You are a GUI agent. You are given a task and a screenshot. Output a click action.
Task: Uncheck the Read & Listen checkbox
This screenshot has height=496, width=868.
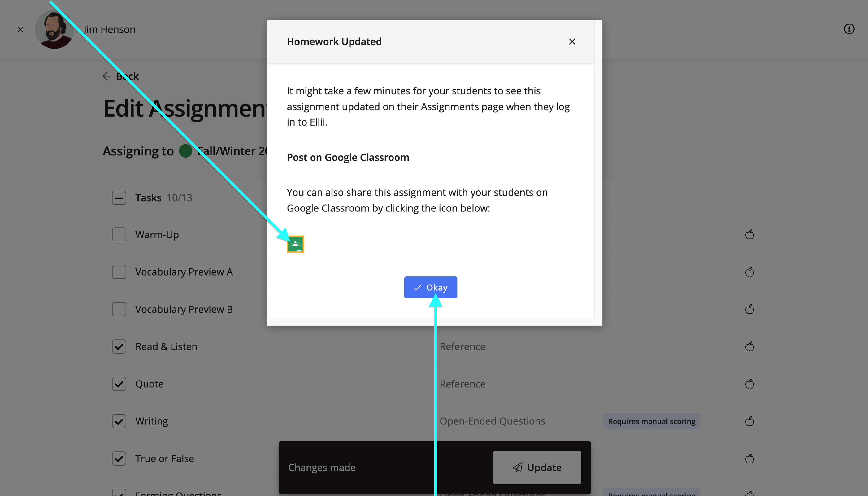119,346
